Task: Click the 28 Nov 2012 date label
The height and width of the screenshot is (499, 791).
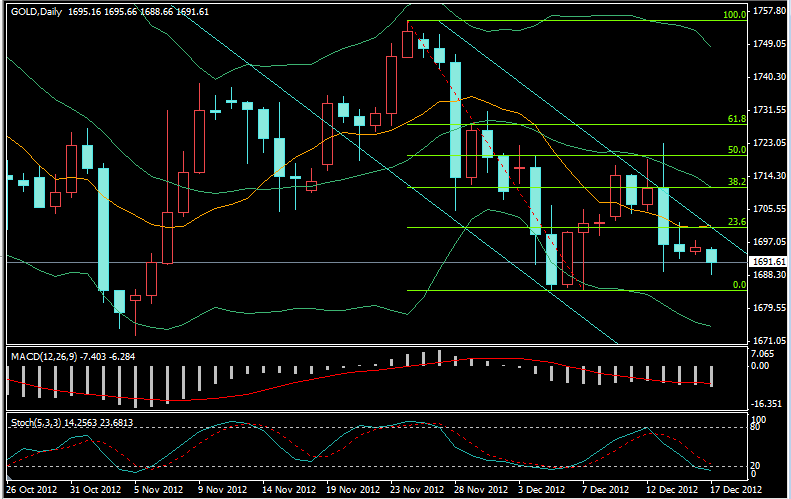Action: 481,490
